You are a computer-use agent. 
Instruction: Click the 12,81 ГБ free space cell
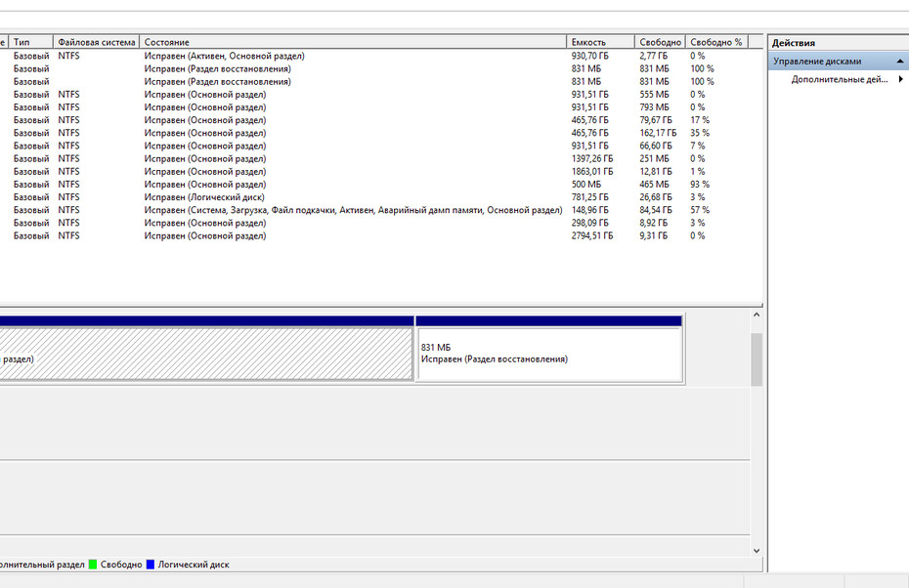tap(656, 172)
